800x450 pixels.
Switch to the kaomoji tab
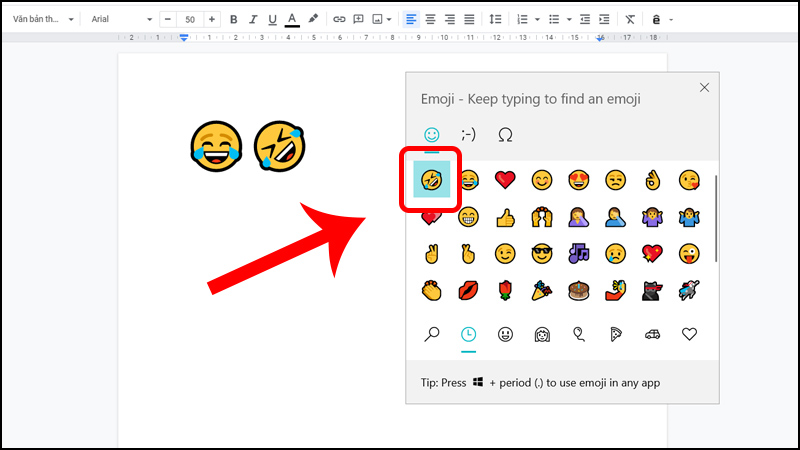468,134
